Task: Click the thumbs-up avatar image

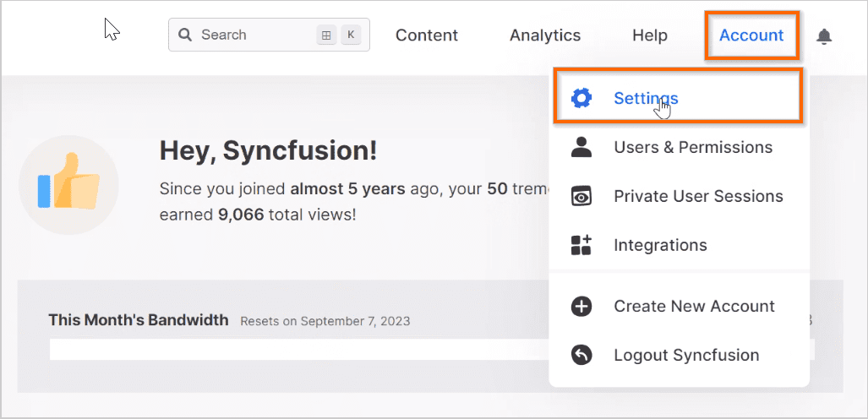Action: [x=68, y=185]
